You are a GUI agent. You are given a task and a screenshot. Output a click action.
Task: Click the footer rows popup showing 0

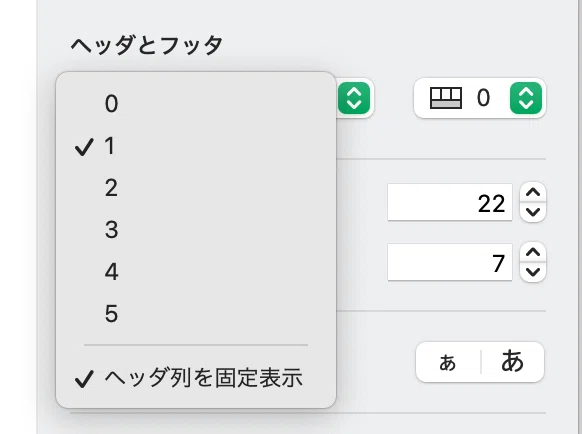coord(480,98)
